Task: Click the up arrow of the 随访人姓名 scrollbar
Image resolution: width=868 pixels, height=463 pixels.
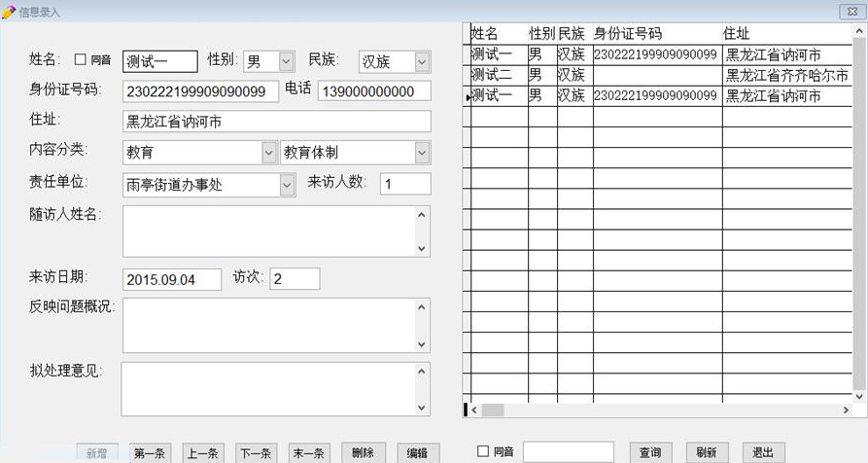Action: point(422,214)
